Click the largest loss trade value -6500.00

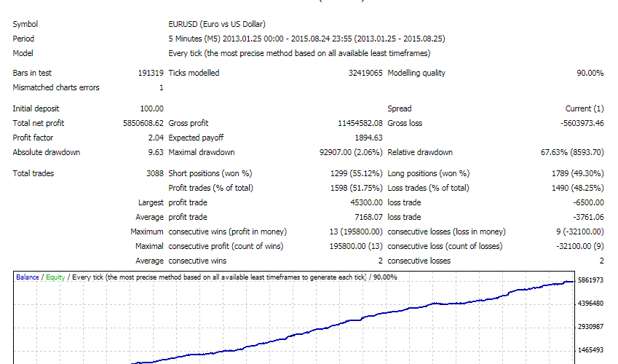click(588, 202)
